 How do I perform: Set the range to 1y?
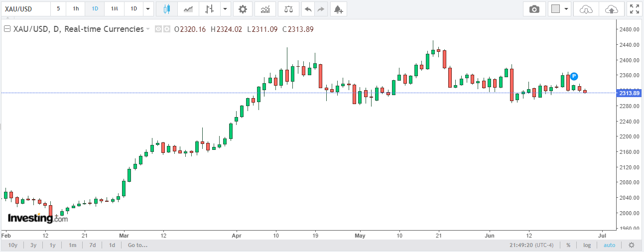click(x=52, y=245)
